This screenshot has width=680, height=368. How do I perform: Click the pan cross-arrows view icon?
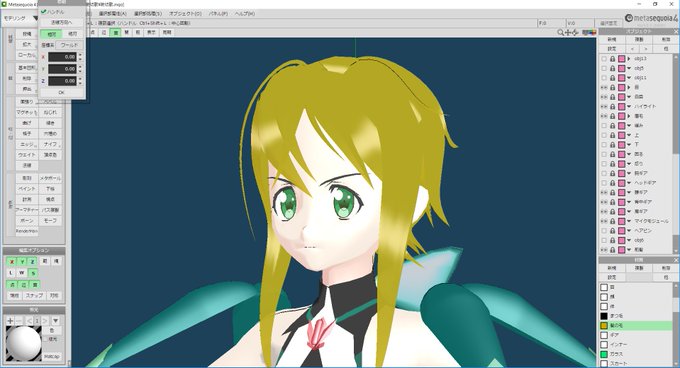[568, 33]
